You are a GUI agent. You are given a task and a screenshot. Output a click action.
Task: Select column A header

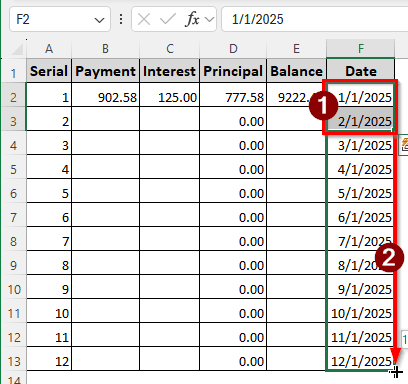click(49, 49)
